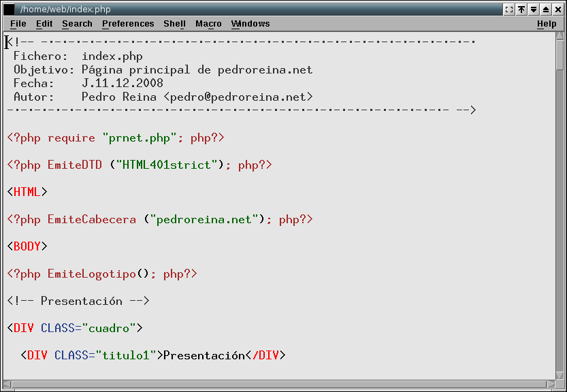Viewport: 567px width, 392px height.
Task: Click the downward triangle title bar button
Action: (534, 10)
